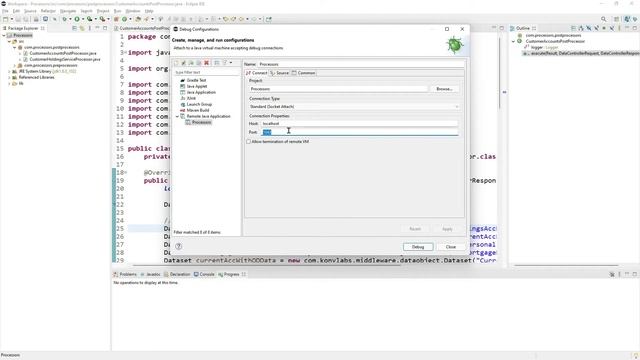This screenshot has width=640, height=360.
Task: Click the Eclipse toolbar search magnifier icon
Action: click(x=603, y=19)
